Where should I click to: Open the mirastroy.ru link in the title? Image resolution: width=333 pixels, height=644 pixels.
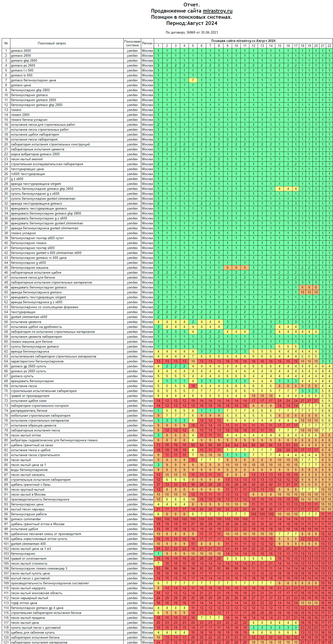217,11
